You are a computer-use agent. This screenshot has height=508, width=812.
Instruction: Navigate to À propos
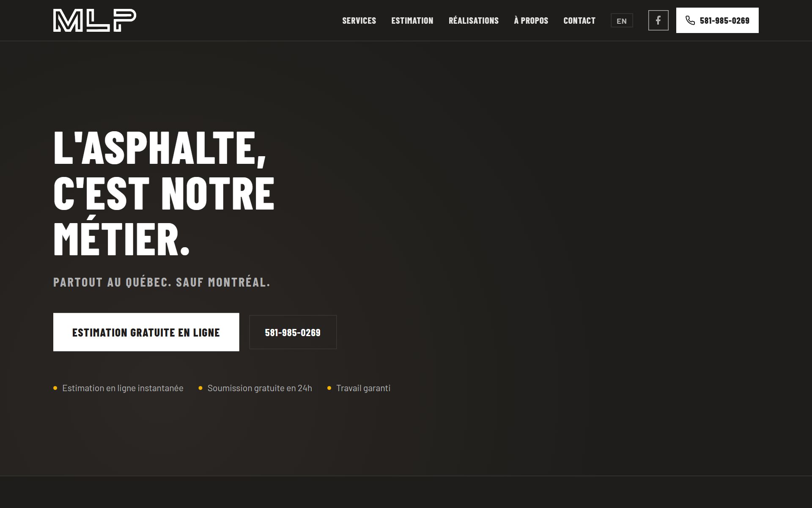(x=531, y=20)
